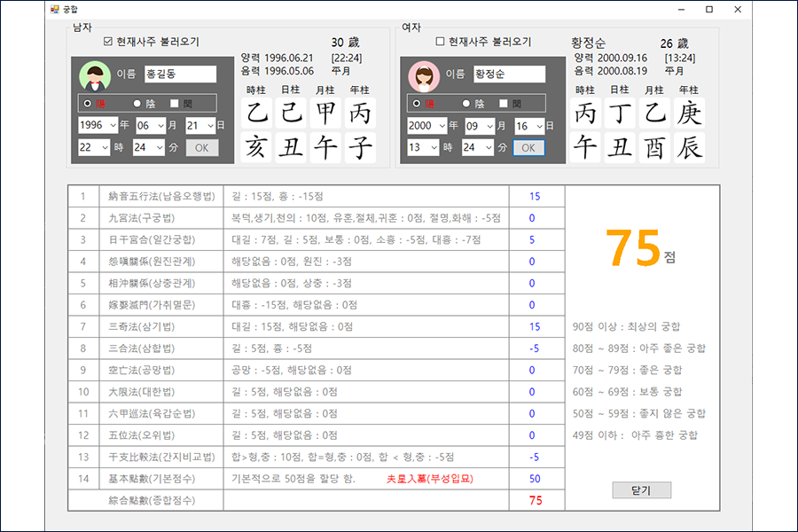Click the 닫기 button to close
Image resolution: width=798 pixels, height=532 pixels.
[x=641, y=490]
